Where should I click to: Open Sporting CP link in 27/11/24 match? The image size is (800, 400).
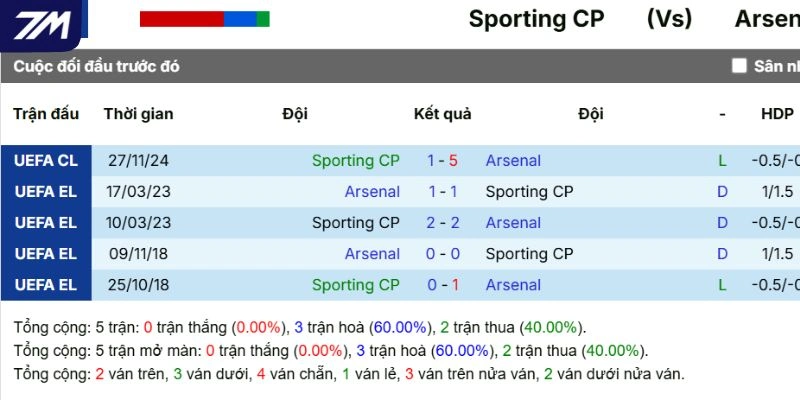355,160
